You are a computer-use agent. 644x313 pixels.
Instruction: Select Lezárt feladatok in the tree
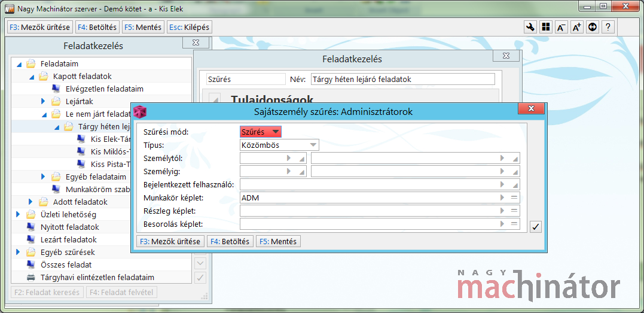tap(69, 239)
